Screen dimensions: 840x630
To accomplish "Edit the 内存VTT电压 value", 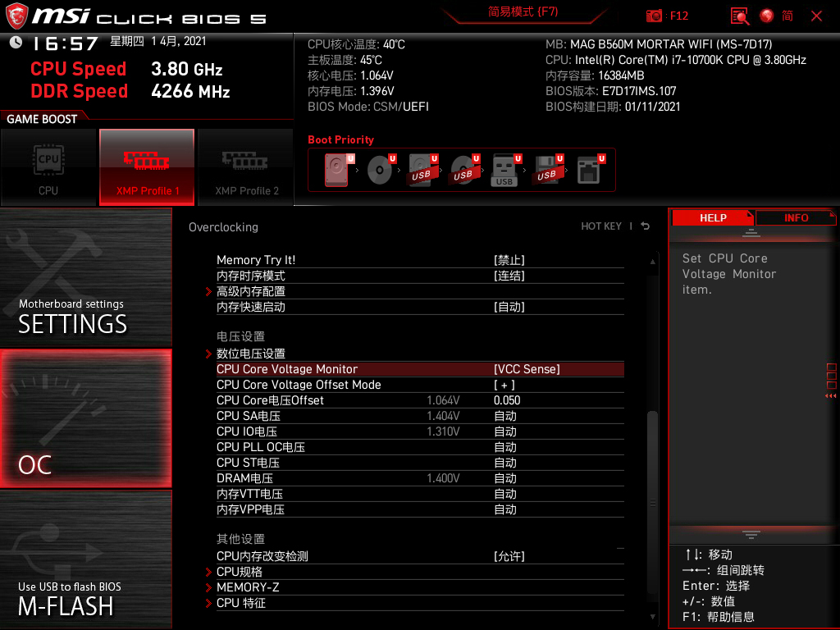I will coord(504,493).
